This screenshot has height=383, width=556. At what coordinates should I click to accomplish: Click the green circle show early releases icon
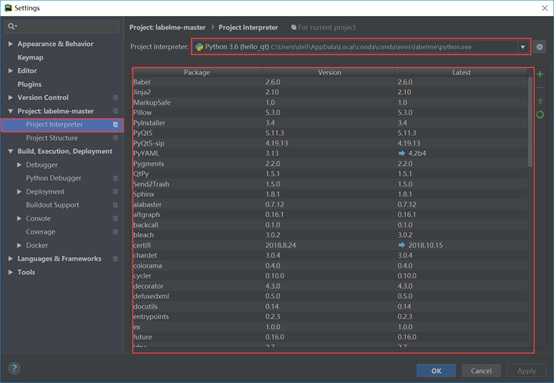[x=540, y=115]
